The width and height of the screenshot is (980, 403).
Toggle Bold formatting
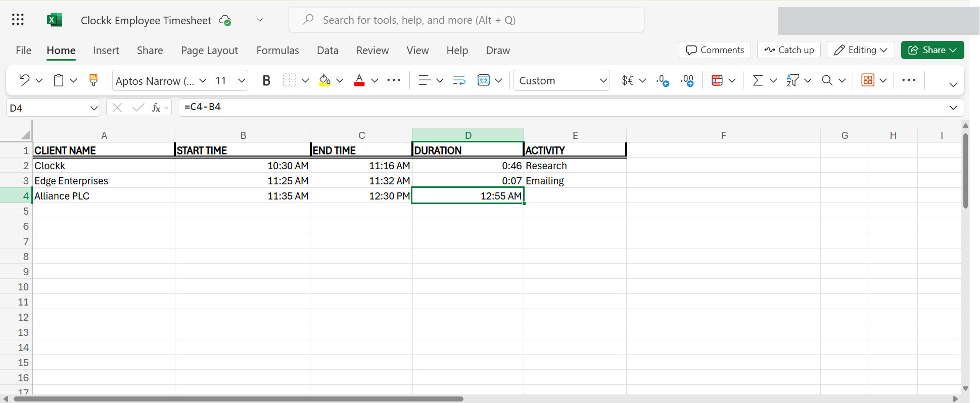click(266, 80)
